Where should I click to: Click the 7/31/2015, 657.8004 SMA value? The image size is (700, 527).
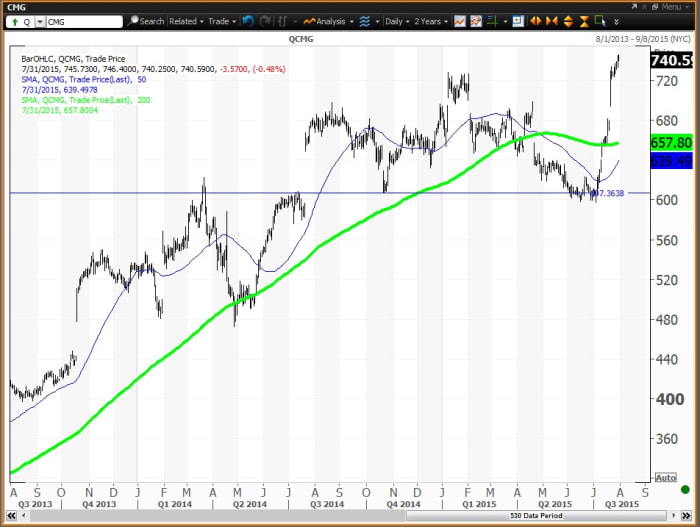click(59, 110)
